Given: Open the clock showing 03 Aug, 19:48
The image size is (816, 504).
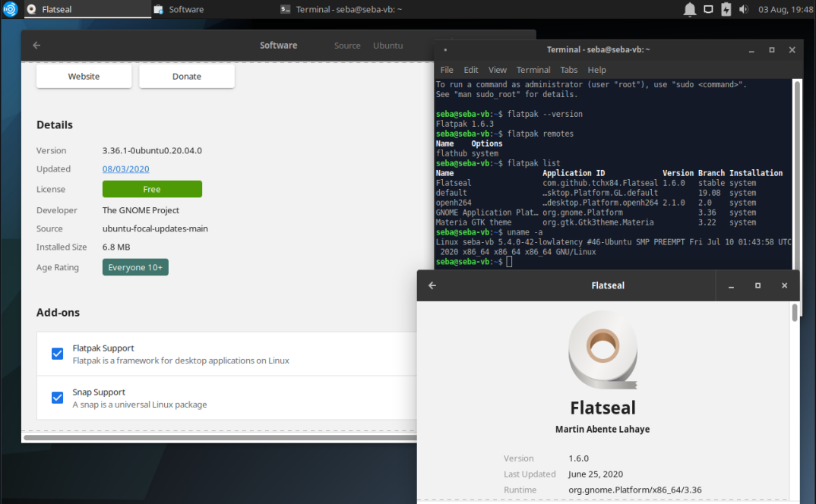Looking at the screenshot, I should point(785,9).
